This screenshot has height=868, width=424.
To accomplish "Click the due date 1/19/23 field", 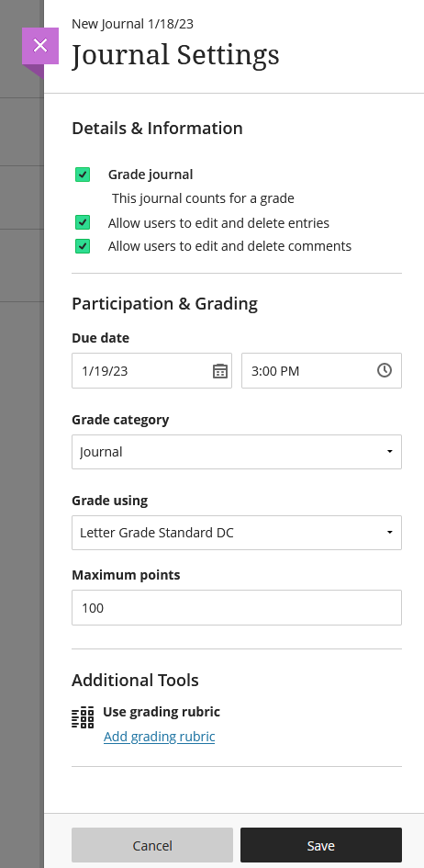I will click(152, 370).
